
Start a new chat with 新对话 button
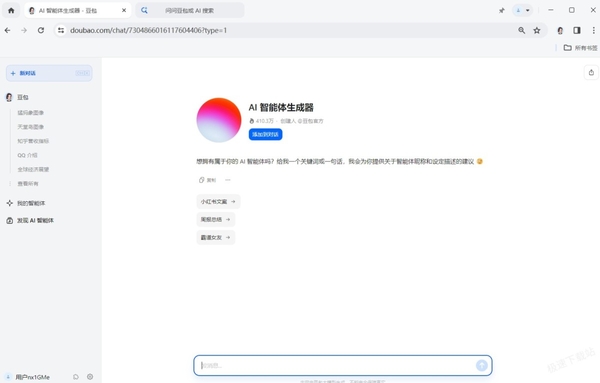(49, 73)
